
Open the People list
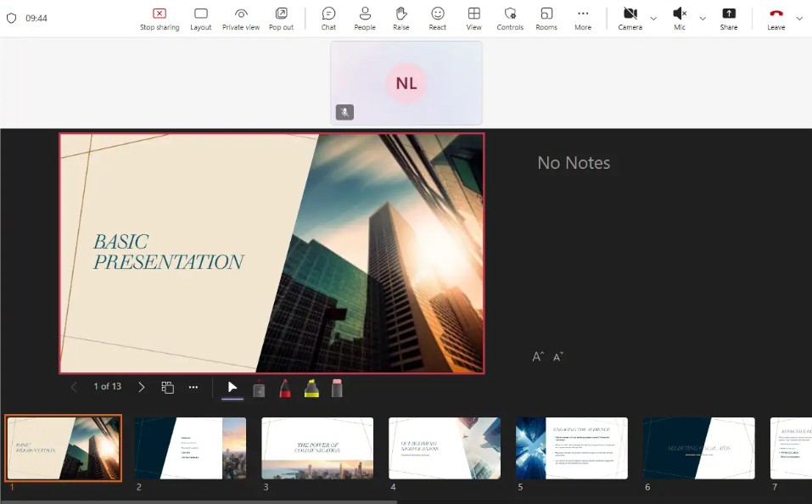tap(365, 18)
